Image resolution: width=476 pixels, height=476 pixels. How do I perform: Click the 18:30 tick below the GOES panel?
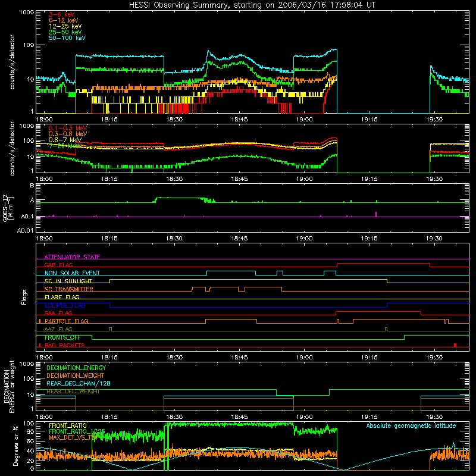pyautogui.click(x=174, y=239)
